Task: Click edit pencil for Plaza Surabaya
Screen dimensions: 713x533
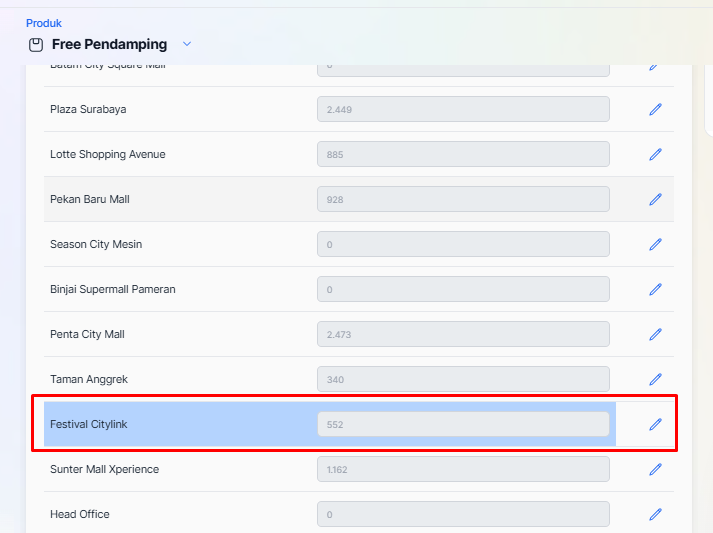Action: [655, 109]
